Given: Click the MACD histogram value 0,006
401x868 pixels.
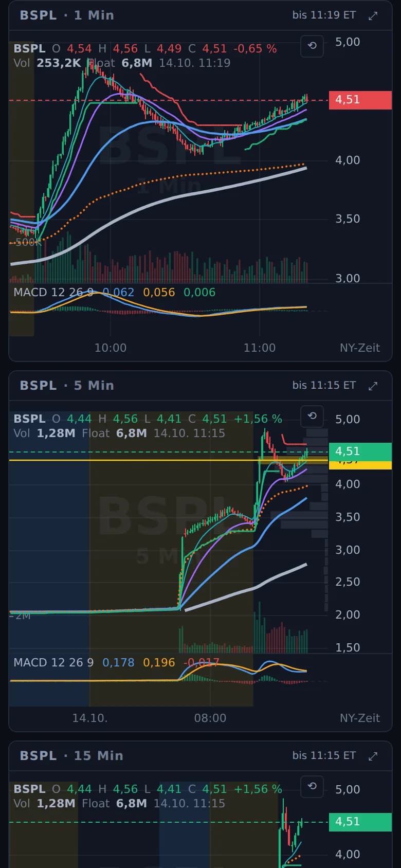Looking at the screenshot, I should [x=199, y=293].
